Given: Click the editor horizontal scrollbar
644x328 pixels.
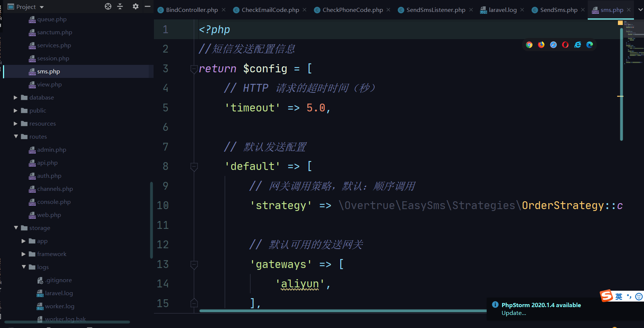Looking at the screenshot, I should pos(343,311).
